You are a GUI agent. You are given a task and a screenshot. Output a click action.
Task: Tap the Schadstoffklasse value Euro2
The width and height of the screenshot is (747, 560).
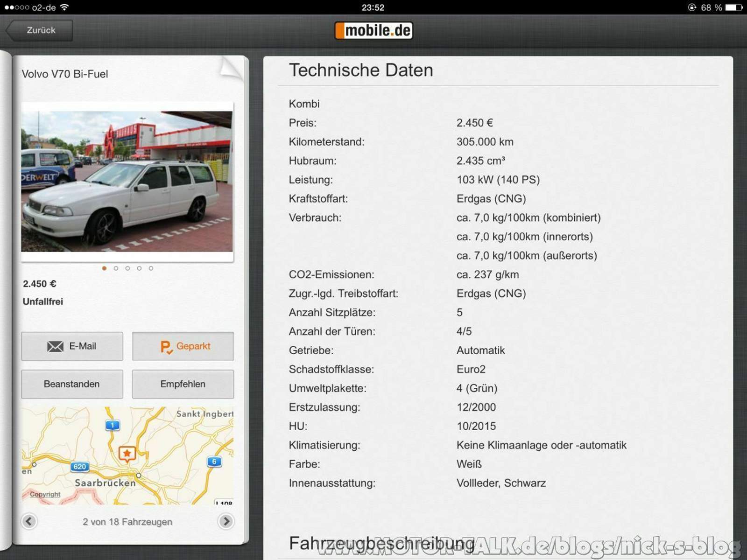[471, 370]
